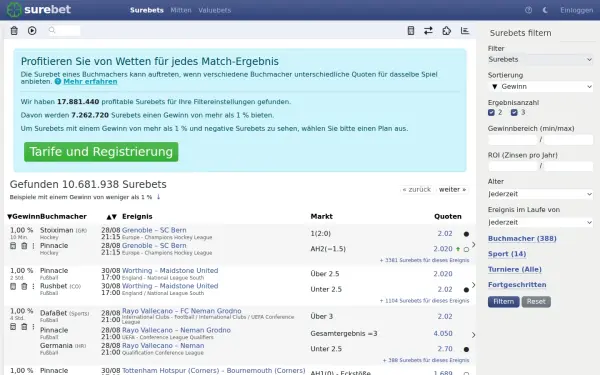Image resolution: width=600 pixels, height=375 pixels.
Task: Open the help question mark icon
Action: pyautogui.click(x=528, y=10)
